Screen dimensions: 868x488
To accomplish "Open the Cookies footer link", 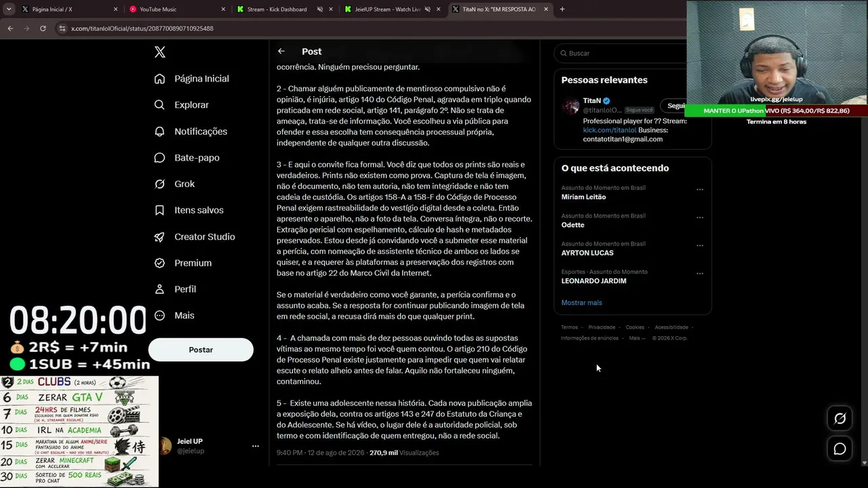I will click(635, 327).
